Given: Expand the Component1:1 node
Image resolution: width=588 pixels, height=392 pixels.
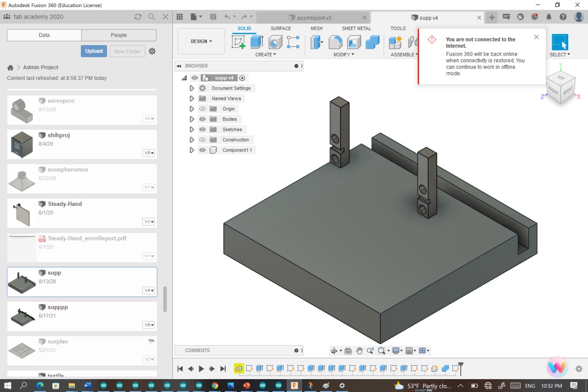Looking at the screenshot, I should click(x=192, y=150).
